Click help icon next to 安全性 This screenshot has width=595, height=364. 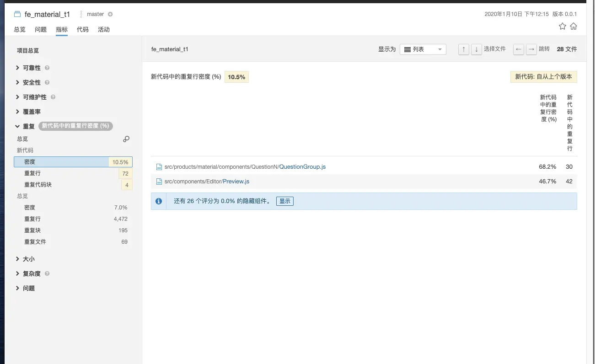pyautogui.click(x=47, y=82)
